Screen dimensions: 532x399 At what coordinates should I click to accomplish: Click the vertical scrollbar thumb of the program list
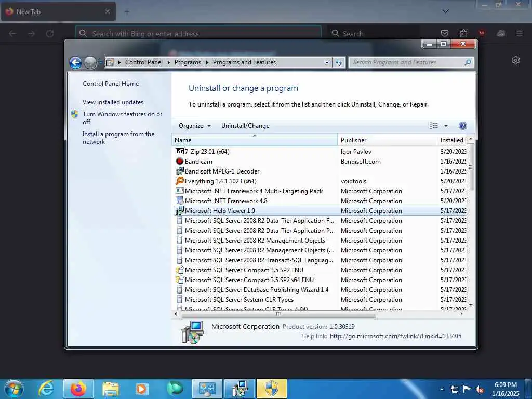470,167
